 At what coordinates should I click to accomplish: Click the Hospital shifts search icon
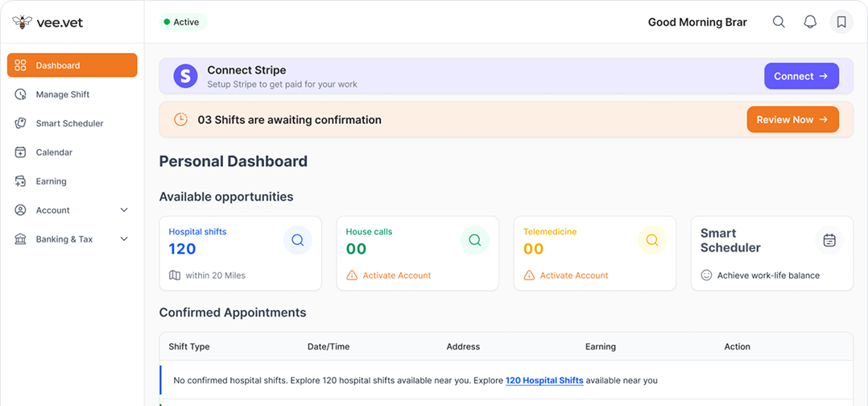[297, 240]
